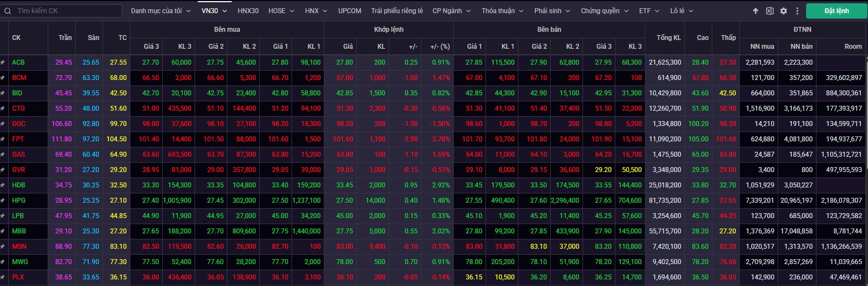Screen dimensions: 868x286
Task: Focus the Tìm kiếm CK search field
Action: point(66,11)
